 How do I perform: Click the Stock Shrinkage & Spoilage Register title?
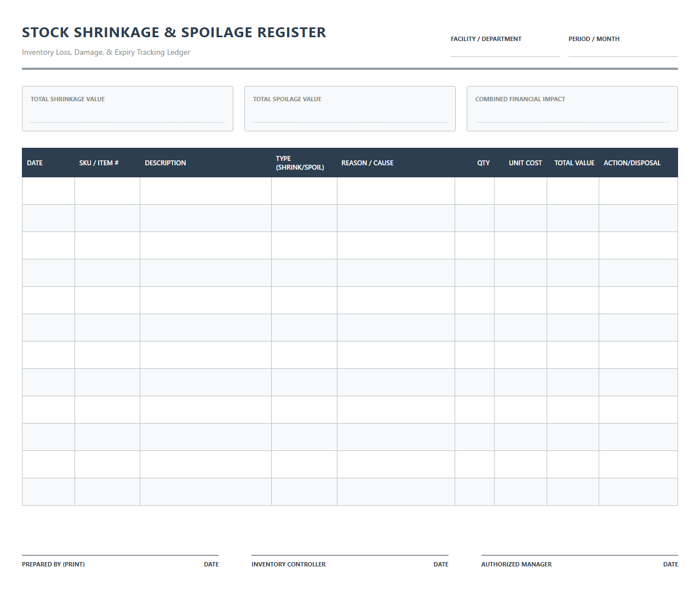[174, 32]
